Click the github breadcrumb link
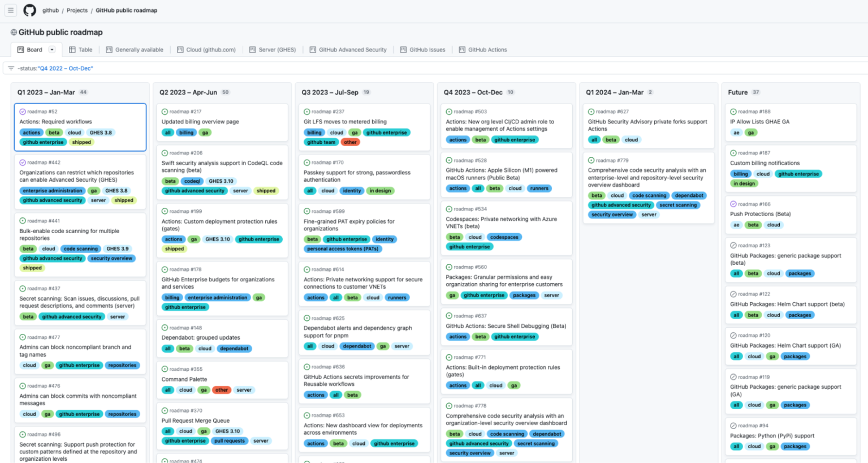Image resolution: width=868 pixels, height=463 pixels. click(50, 10)
